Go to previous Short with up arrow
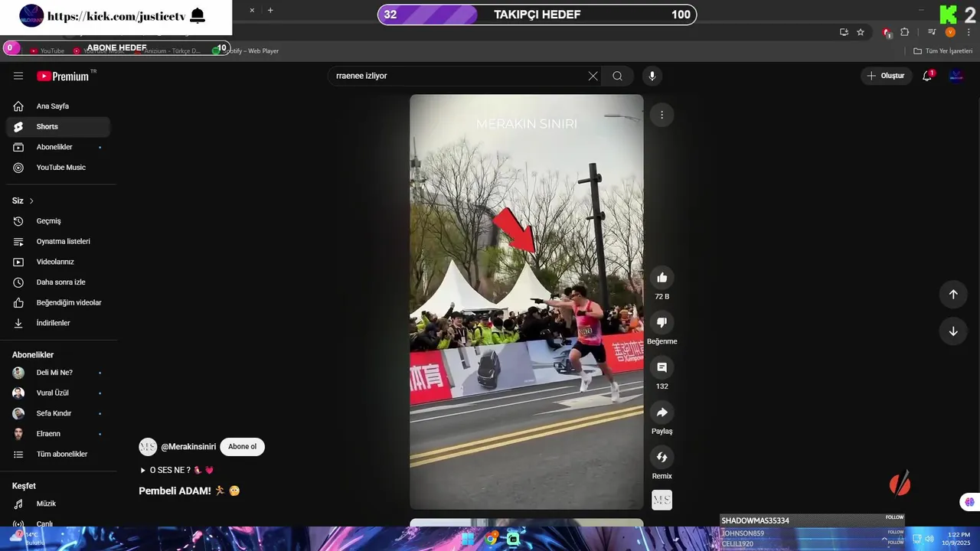 point(953,294)
